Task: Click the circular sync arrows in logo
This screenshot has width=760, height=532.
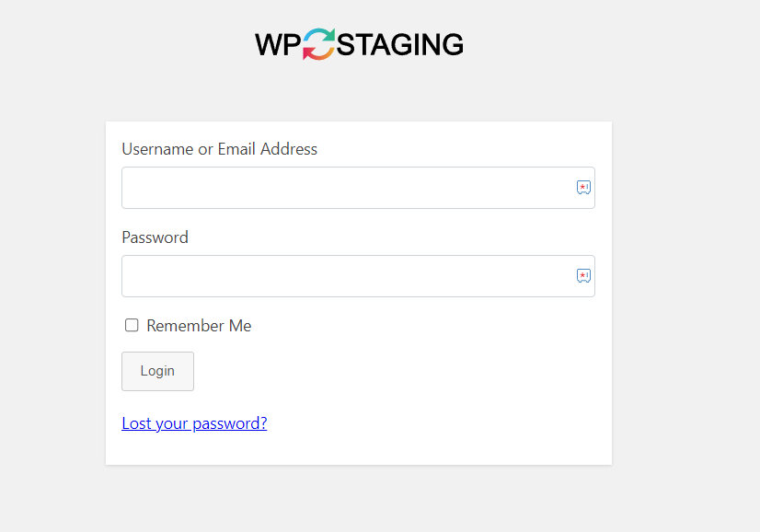Action: (x=319, y=44)
